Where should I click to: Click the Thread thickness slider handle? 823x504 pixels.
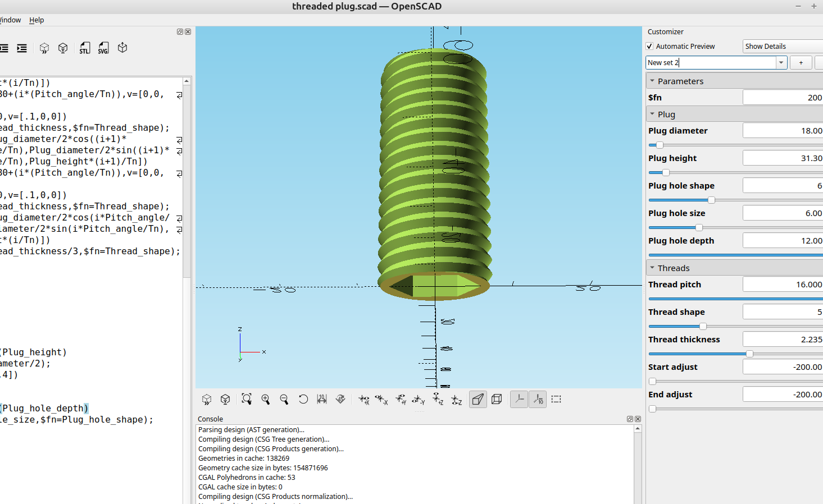click(x=749, y=354)
